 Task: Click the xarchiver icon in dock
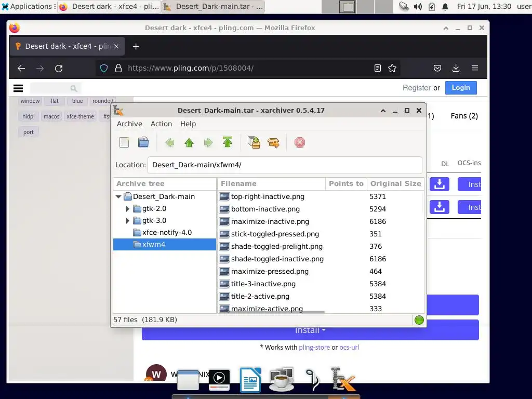click(x=343, y=379)
